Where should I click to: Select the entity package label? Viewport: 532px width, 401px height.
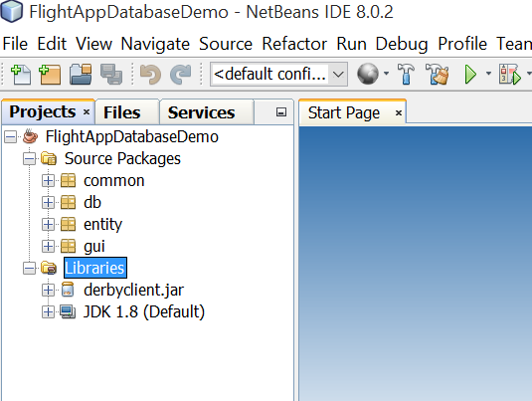coord(102,225)
